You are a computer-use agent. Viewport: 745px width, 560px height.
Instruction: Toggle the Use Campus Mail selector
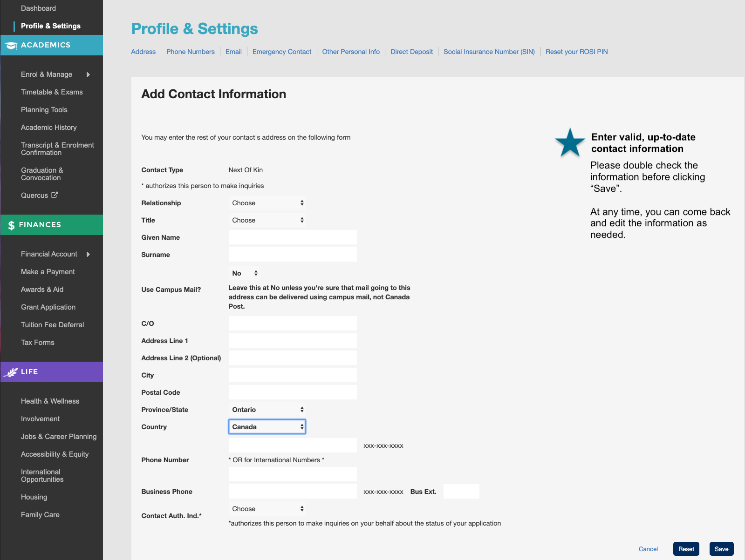coord(245,273)
